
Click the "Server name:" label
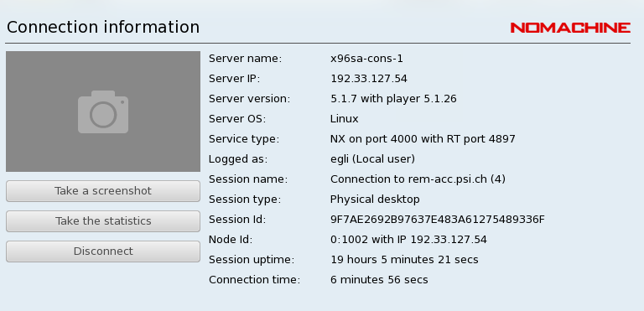click(245, 59)
